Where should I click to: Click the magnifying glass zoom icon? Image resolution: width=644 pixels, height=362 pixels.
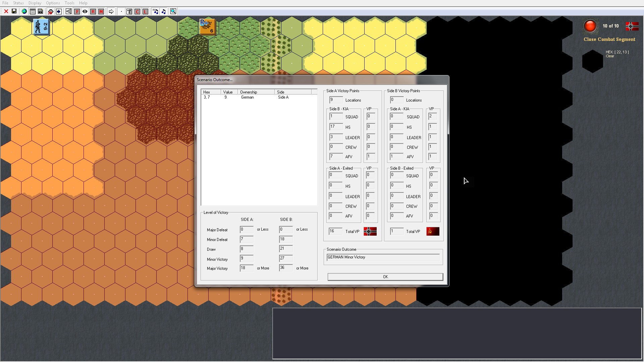[173, 11]
